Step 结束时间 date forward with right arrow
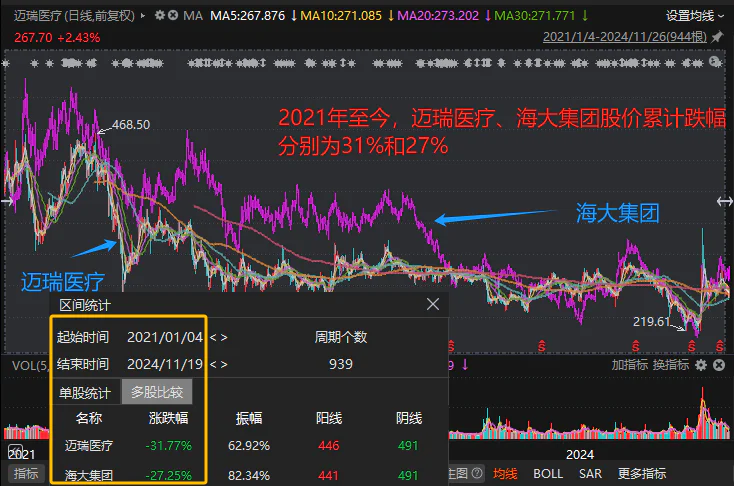This screenshot has height=486, width=734. tap(224, 364)
